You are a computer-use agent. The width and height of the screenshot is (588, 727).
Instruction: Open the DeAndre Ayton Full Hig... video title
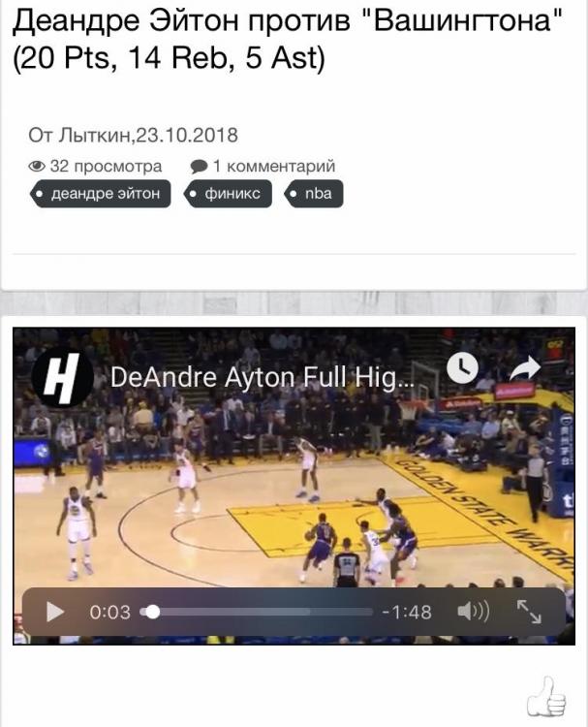click(263, 377)
